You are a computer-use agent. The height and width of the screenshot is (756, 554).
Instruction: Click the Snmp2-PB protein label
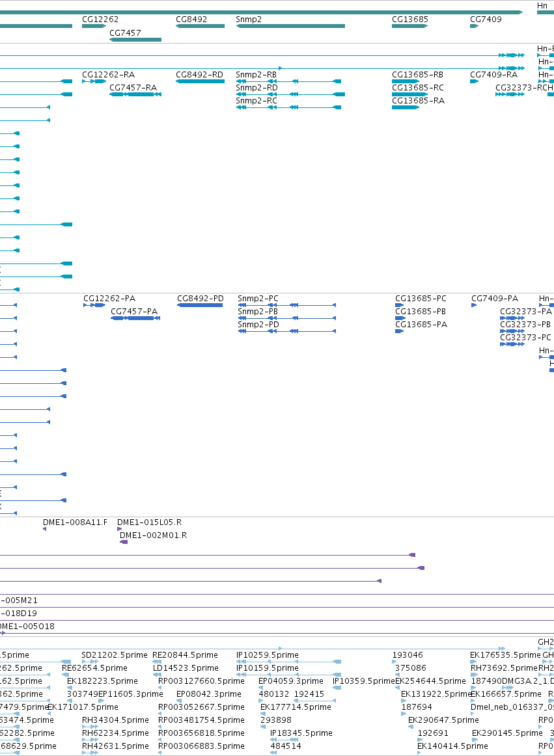point(258,312)
